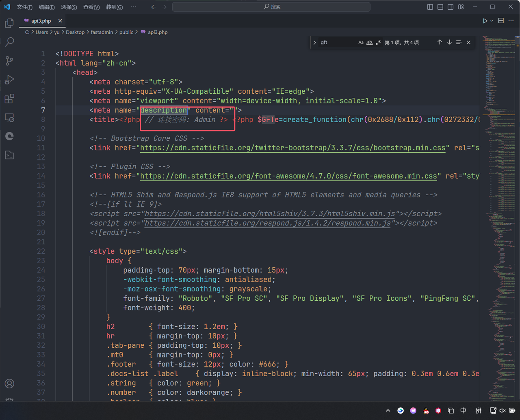Open the volume control in system tray

click(503, 411)
